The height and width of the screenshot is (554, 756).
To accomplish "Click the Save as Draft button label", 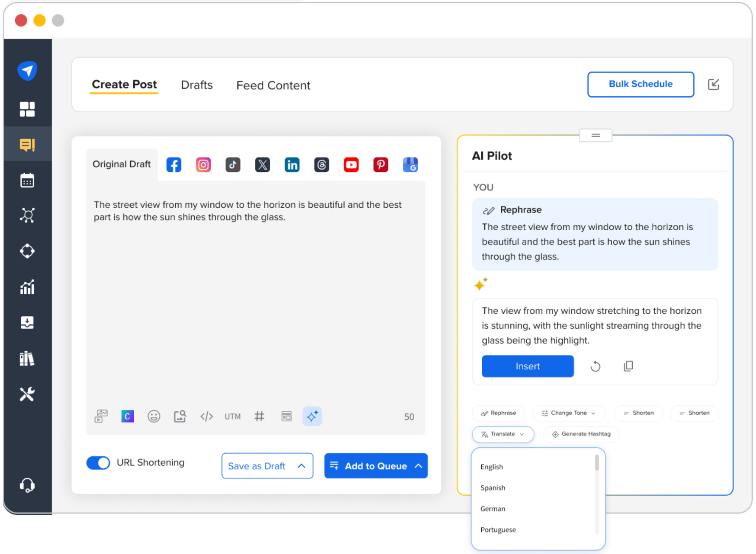I will [x=257, y=466].
